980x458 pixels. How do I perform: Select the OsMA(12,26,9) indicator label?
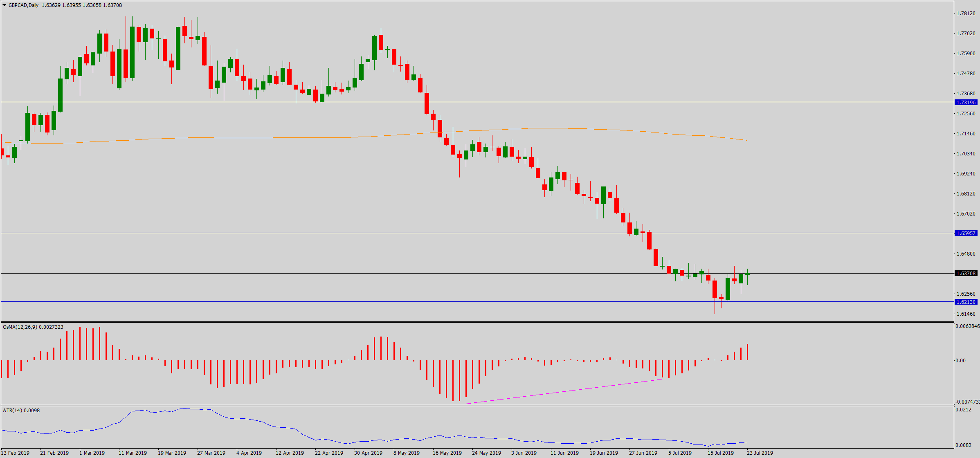point(20,327)
